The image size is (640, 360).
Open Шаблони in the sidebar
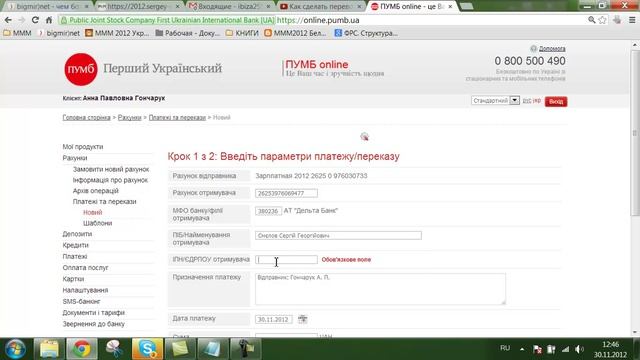(x=98, y=223)
